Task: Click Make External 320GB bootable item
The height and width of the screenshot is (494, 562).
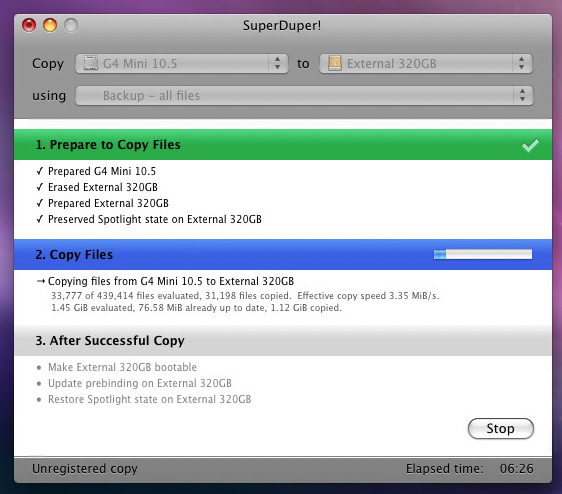Action: coord(122,367)
